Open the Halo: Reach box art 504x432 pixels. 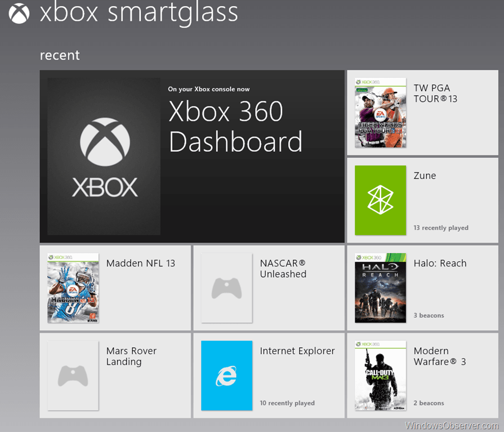[380, 288]
